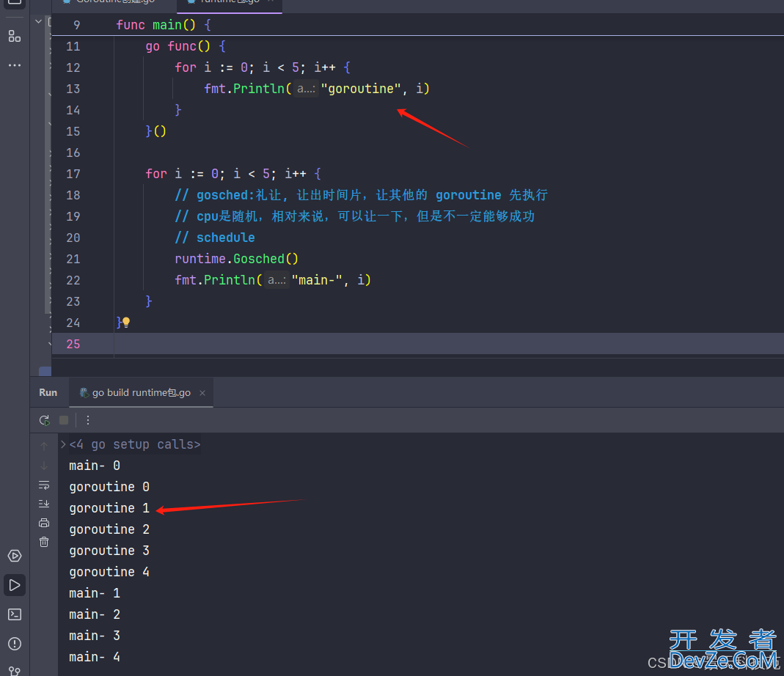
Task: Stop the running process
Action: 64,421
